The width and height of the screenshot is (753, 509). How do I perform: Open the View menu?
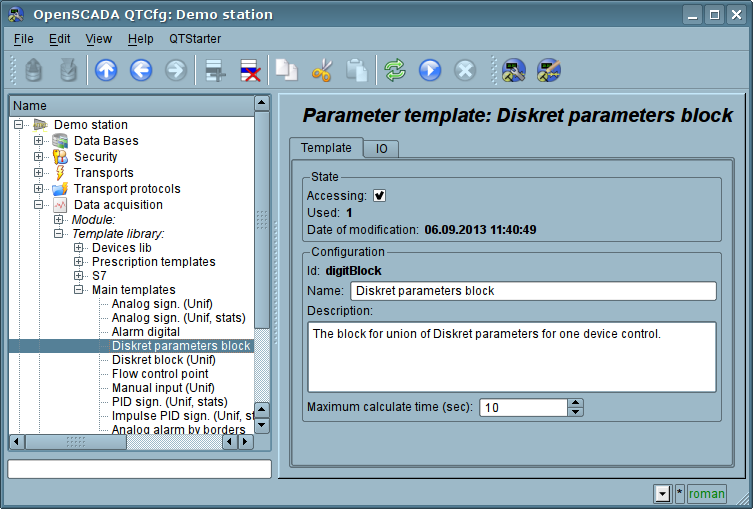(x=98, y=39)
